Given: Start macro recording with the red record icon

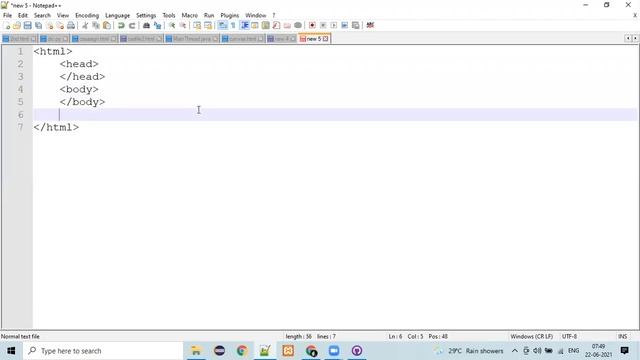Looking at the screenshot, I should click(x=312, y=25).
